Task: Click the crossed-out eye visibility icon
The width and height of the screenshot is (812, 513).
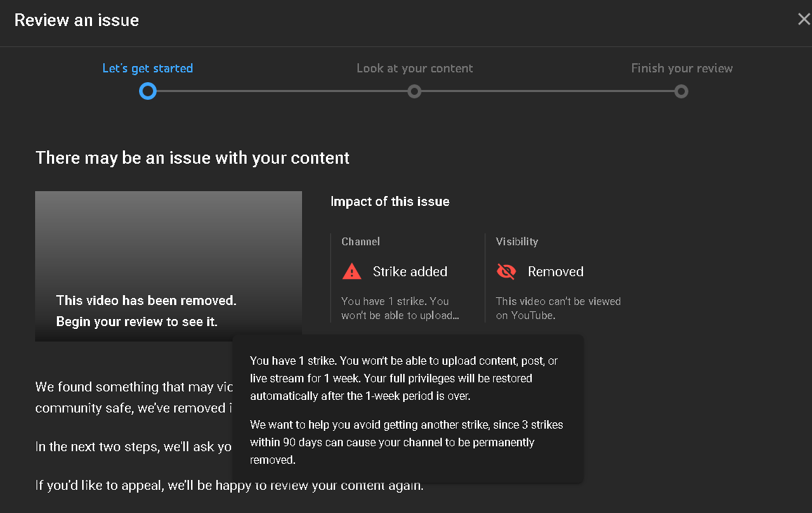Action: coord(506,272)
